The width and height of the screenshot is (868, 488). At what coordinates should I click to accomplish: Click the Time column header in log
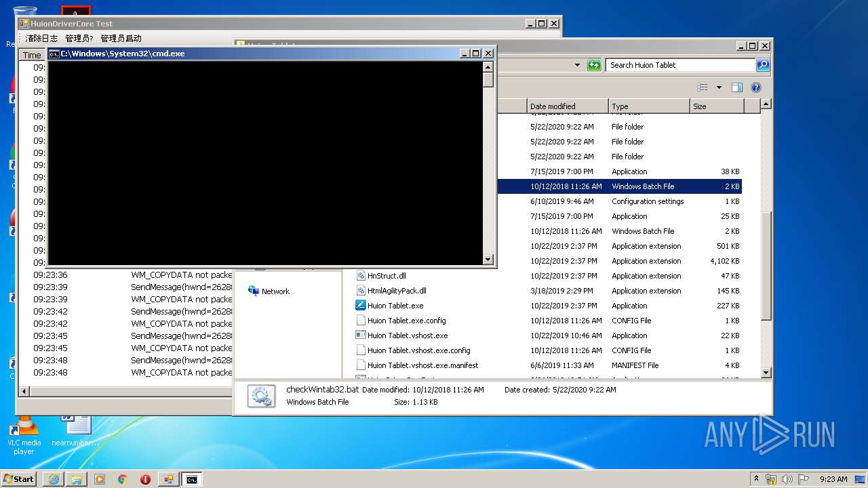[32, 55]
